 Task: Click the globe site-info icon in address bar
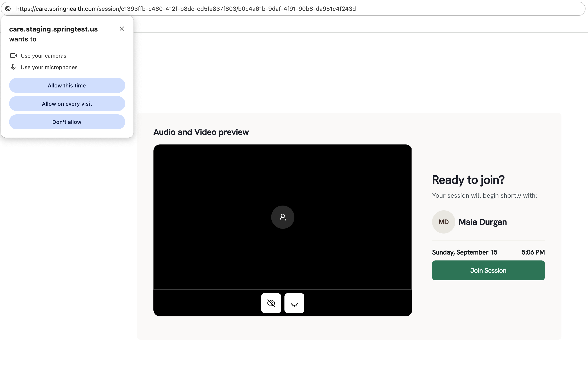click(8, 9)
